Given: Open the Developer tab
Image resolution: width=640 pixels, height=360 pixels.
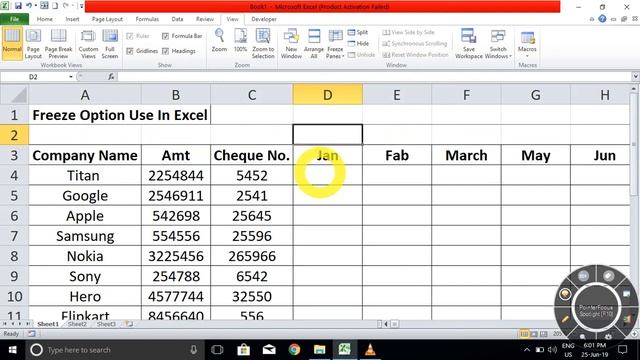Looking at the screenshot, I should (x=264, y=19).
